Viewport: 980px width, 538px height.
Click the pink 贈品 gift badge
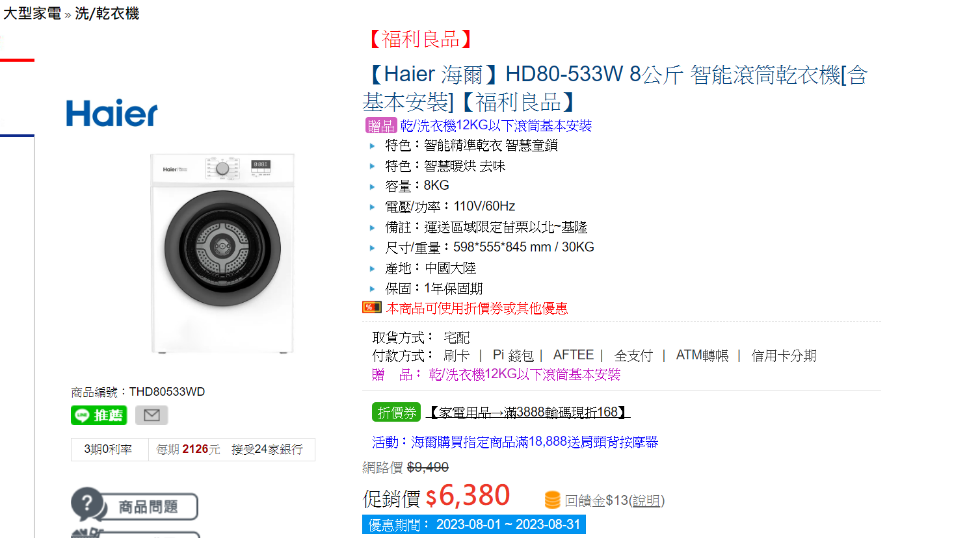click(x=381, y=126)
